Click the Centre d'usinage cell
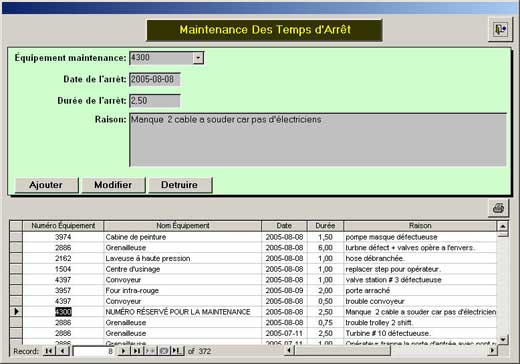The image size is (520, 364). 183,269
